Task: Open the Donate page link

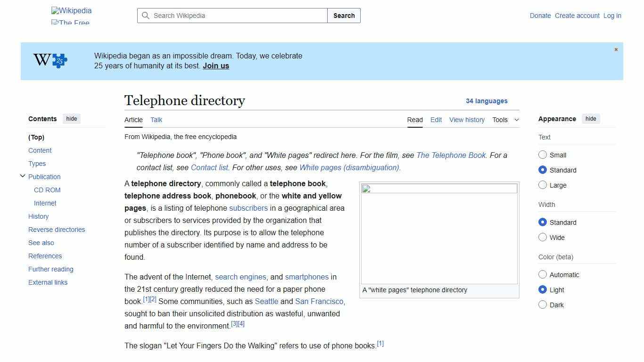Action: pyautogui.click(x=540, y=16)
